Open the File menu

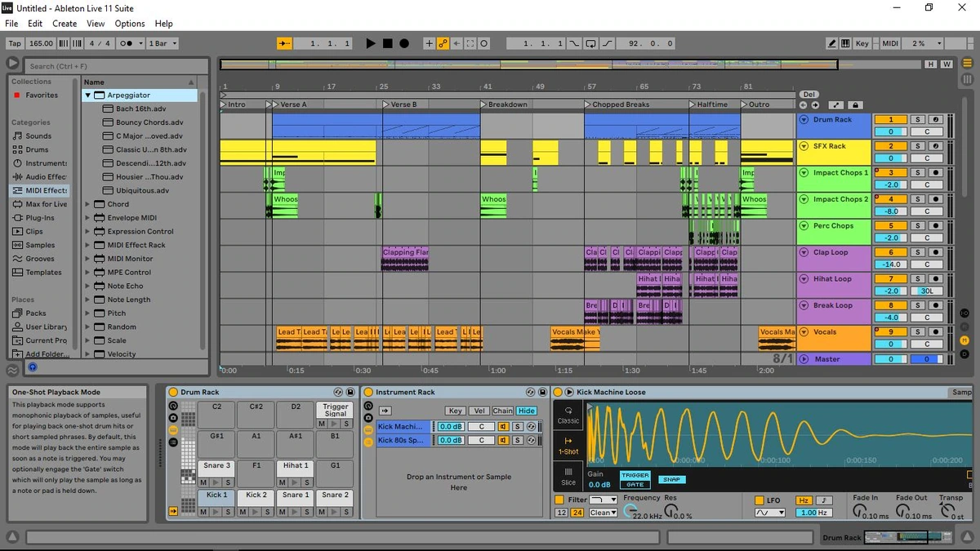tap(11, 24)
